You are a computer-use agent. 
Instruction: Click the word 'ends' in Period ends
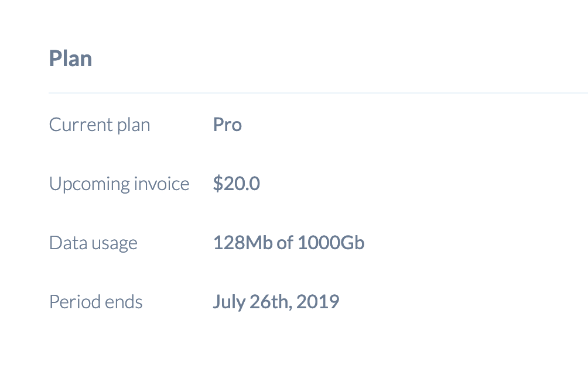coord(124,302)
